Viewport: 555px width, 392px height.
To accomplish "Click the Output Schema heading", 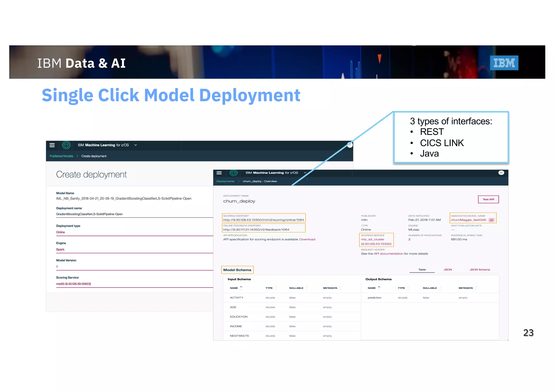I will click(x=378, y=279).
